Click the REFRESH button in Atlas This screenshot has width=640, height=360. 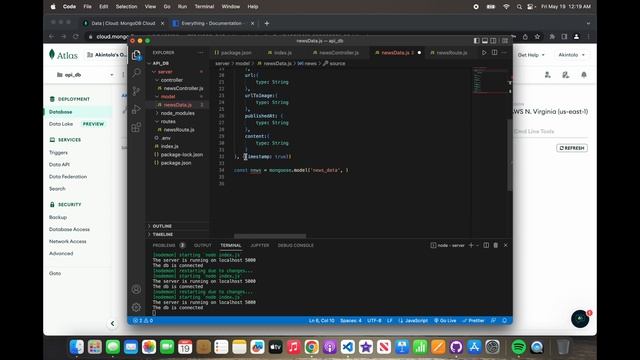(x=572, y=148)
